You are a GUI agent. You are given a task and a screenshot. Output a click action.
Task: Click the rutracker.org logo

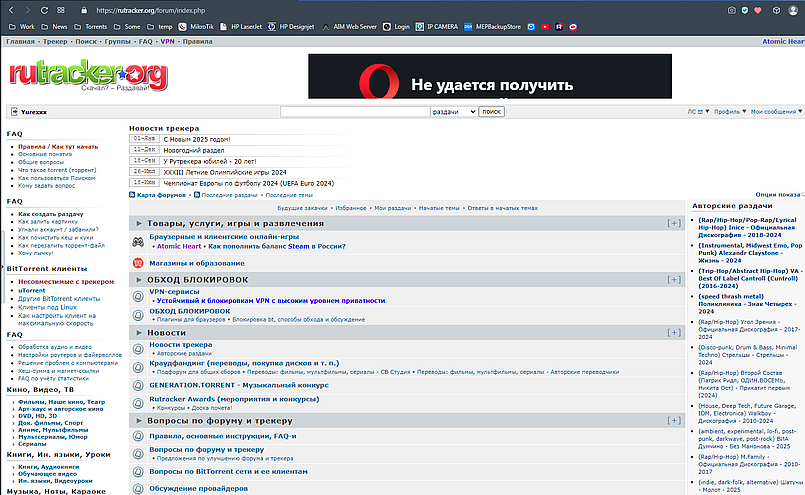88,76
